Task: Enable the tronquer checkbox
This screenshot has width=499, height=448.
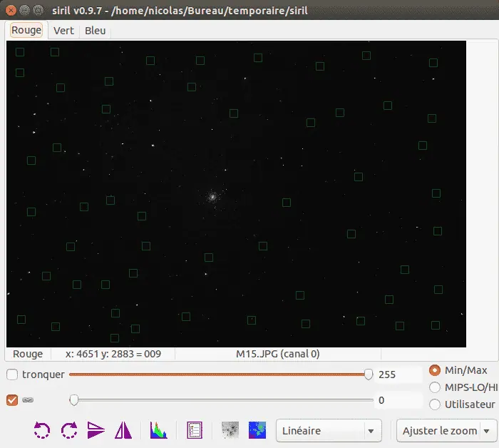Action: (x=12, y=375)
